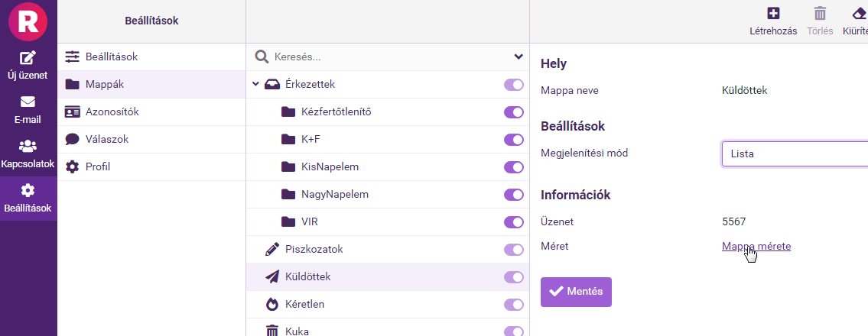Click the Létrehozás create folder icon
This screenshot has height=336, width=868.
coord(773,14)
